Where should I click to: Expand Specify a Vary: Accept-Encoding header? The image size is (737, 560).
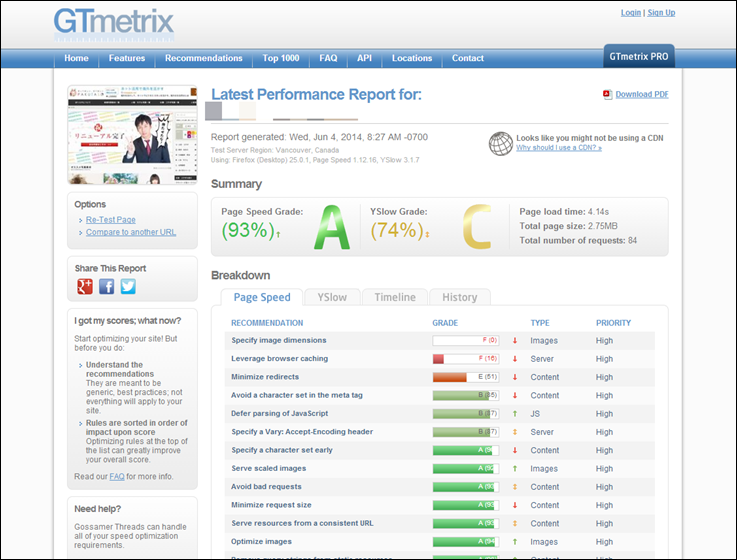click(302, 432)
